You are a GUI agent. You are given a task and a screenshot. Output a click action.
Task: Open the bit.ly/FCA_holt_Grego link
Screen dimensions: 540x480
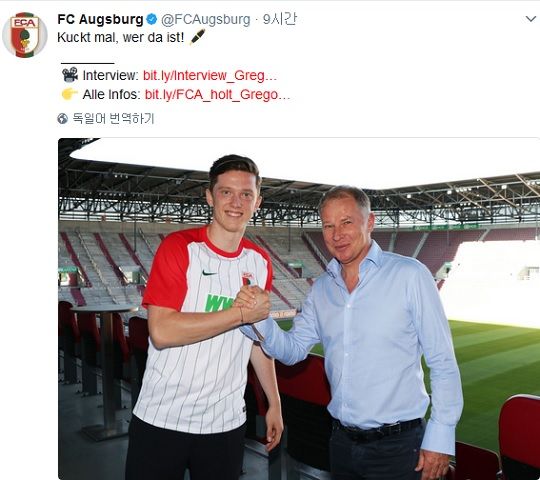point(217,94)
